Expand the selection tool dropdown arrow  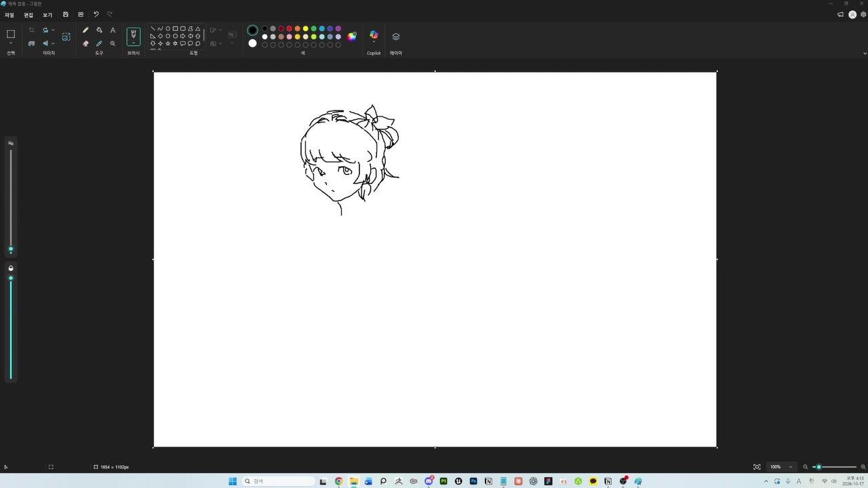pos(11,43)
